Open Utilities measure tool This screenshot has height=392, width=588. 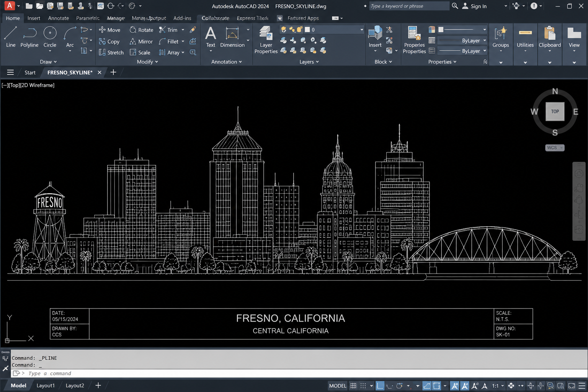click(525, 37)
